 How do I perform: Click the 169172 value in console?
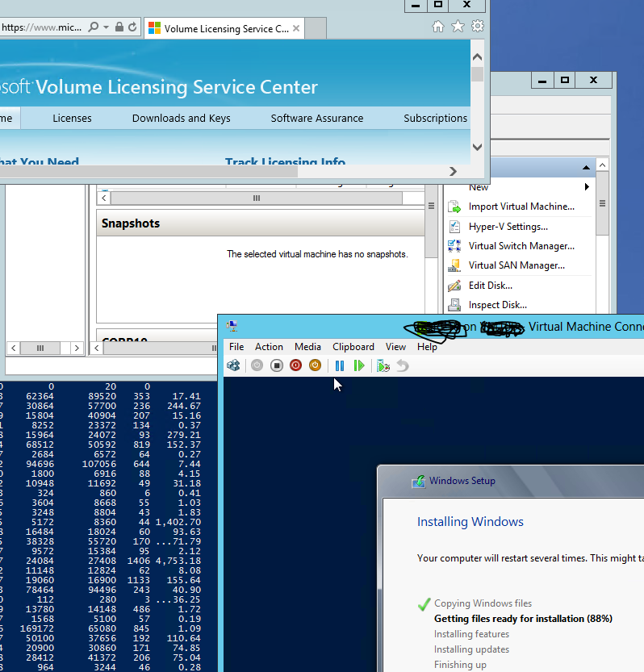pyautogui.click(x=37, y=628)
